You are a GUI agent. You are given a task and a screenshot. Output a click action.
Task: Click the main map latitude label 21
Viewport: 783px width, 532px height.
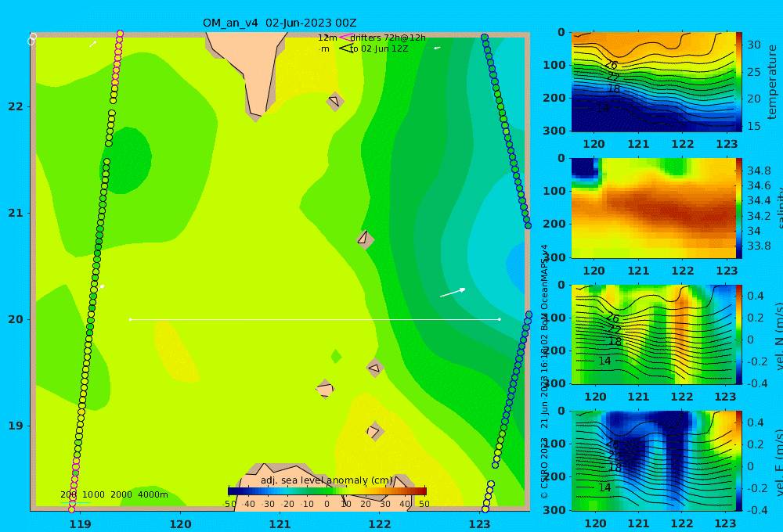click(16, 213)
